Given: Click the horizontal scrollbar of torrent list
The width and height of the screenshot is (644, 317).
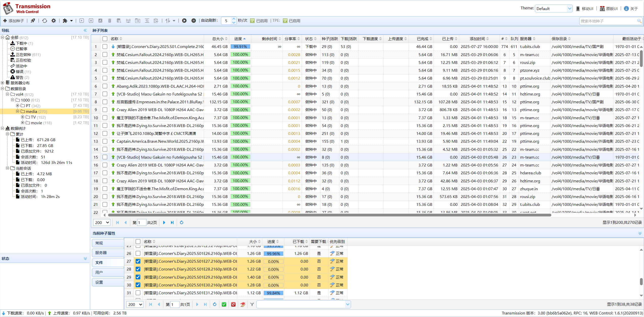Looking at the screenshot, I should pos(328,215).
